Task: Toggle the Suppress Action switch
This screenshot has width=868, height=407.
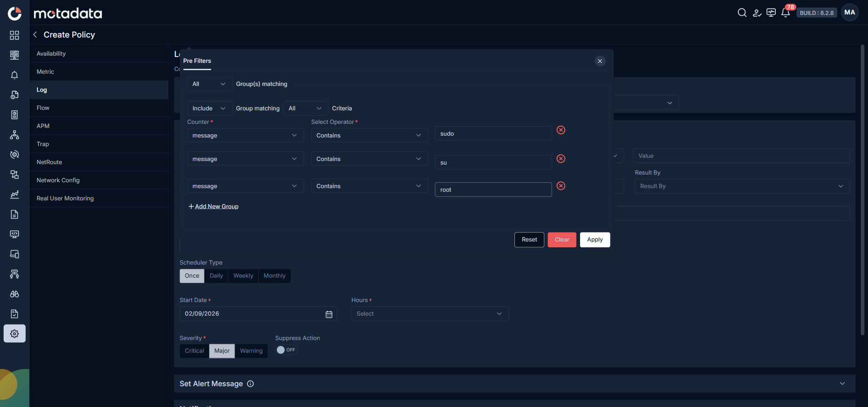Action: 287,350
